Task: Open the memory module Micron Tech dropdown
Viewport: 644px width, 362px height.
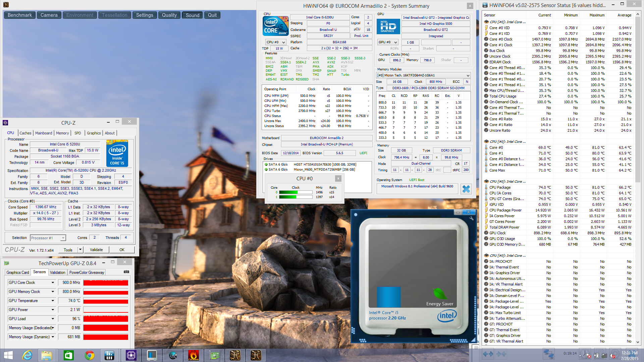Action: [x=423, y=75]
